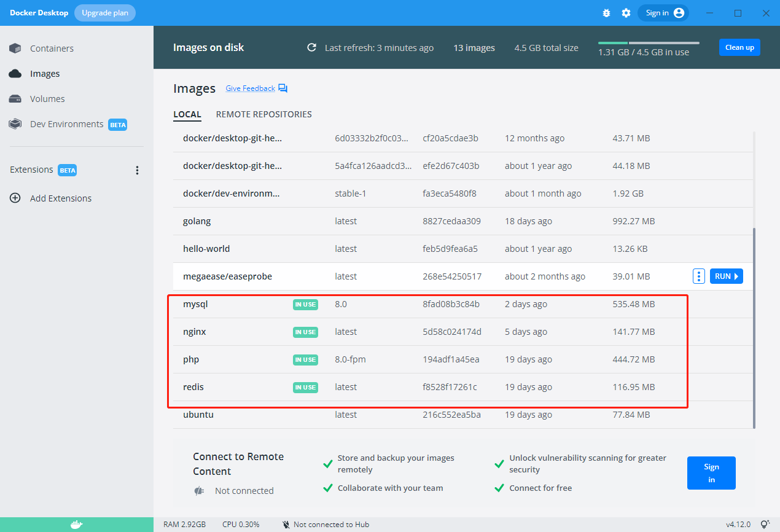The width and height of the screenshot is (780, 532).
Task: Click the blue Sign in button for remote content
Action: coord(711,473)
